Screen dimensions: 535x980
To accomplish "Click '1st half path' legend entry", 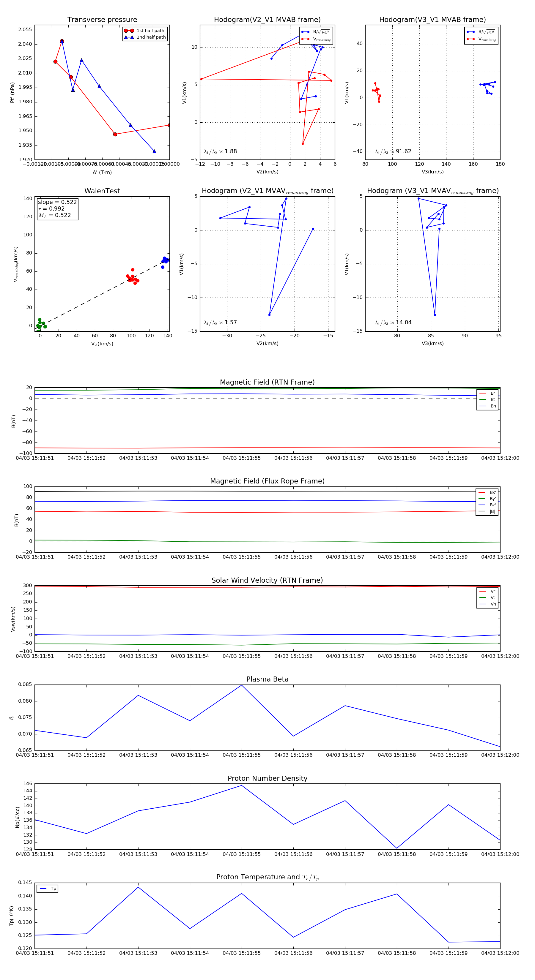I will click(x=144, y=31).
